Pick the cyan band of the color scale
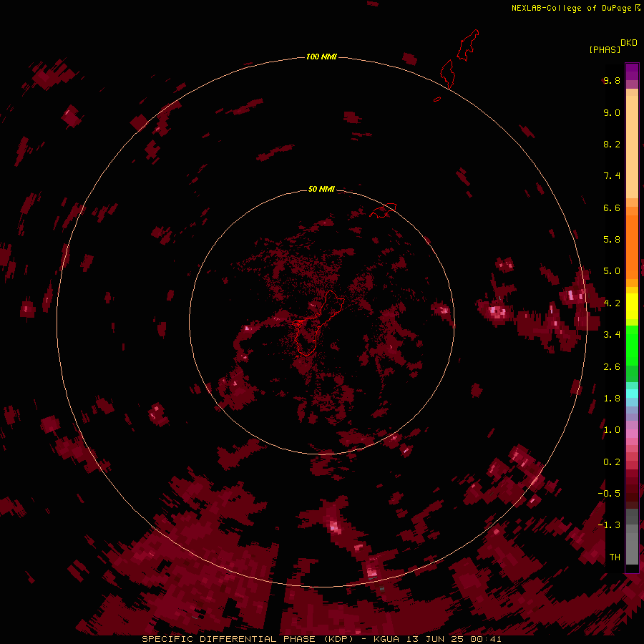The image size is (644, 644). pyautogui.click(x=632, y=393)
